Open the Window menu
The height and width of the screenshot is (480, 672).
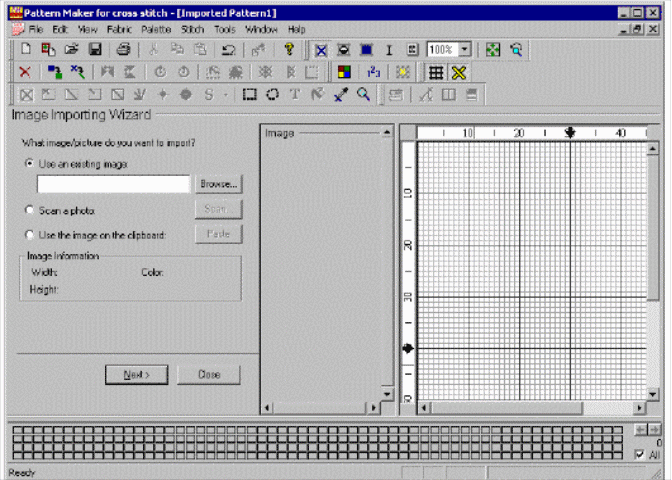coord(261,29)
